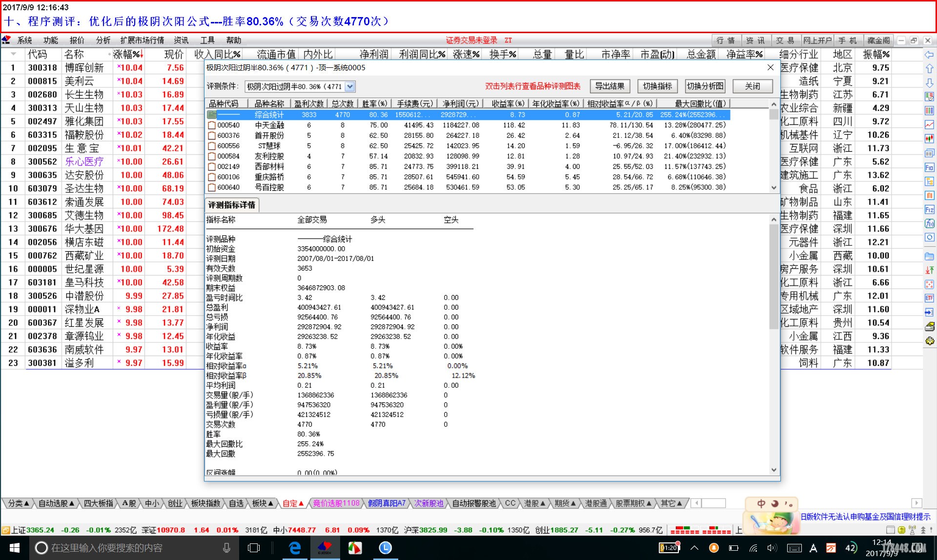Check the box for 600640 号百控股
The height and width of the screenshot is (560, 937).
pyautogui.click(x=212, y=187)
